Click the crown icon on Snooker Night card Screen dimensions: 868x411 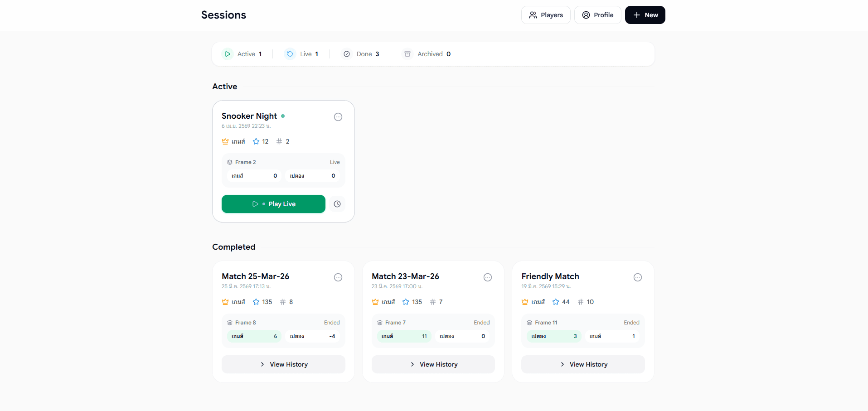pos(225,141)
